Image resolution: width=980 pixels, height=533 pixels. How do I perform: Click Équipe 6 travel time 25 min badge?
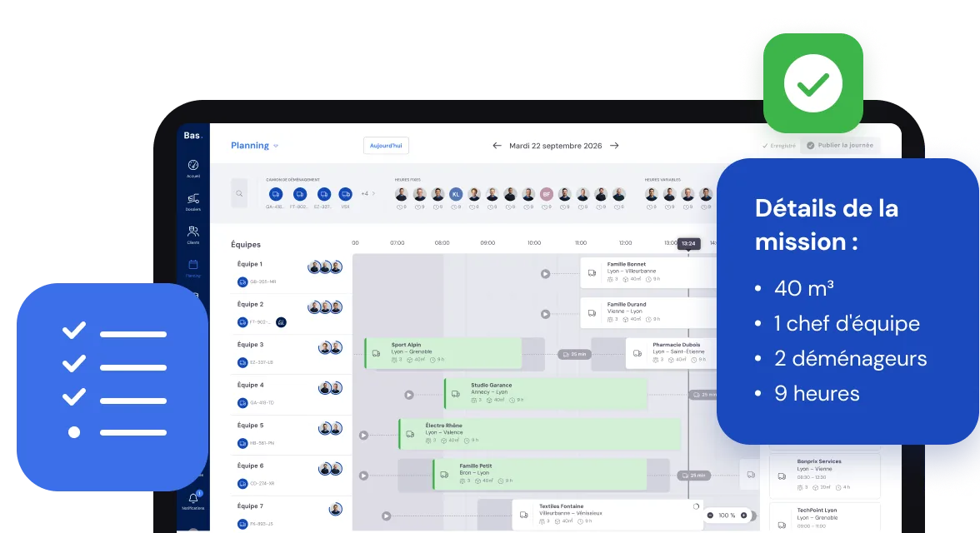[693, 476]
